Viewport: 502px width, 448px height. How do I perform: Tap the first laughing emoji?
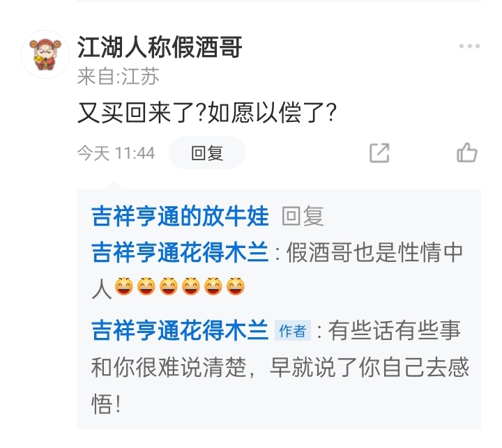124,286
